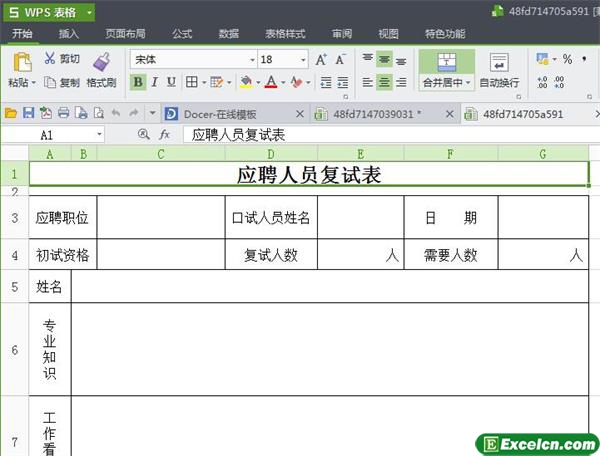This screenshot has height=456, width=600.
Task: Open font color dropdown arrow
Action: click(283, 82)
